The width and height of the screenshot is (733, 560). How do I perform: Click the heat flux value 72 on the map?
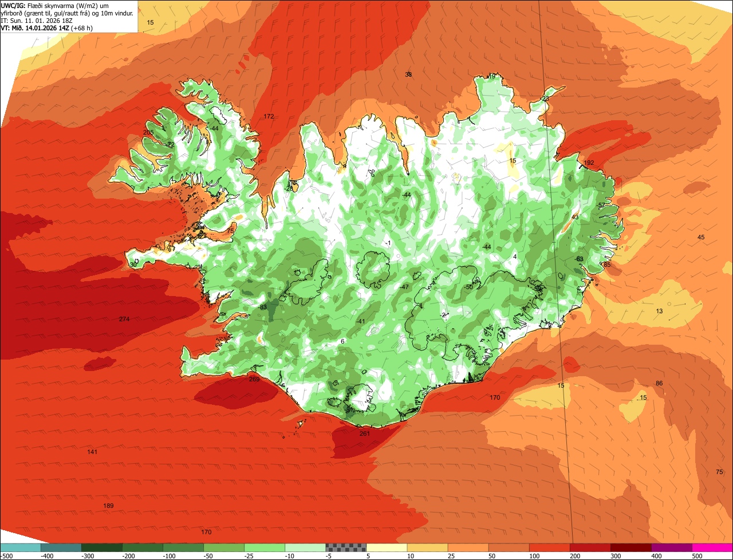170,144
